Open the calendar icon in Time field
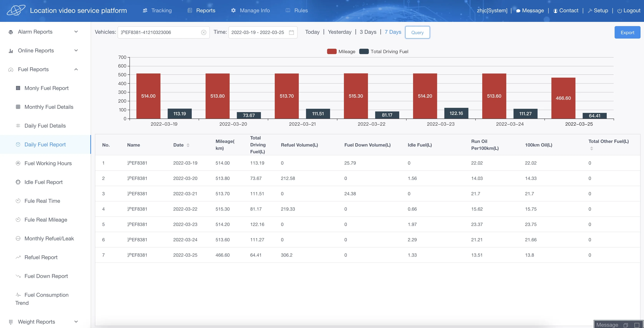This screenshot has width=644, height=328. click(291, 32)
